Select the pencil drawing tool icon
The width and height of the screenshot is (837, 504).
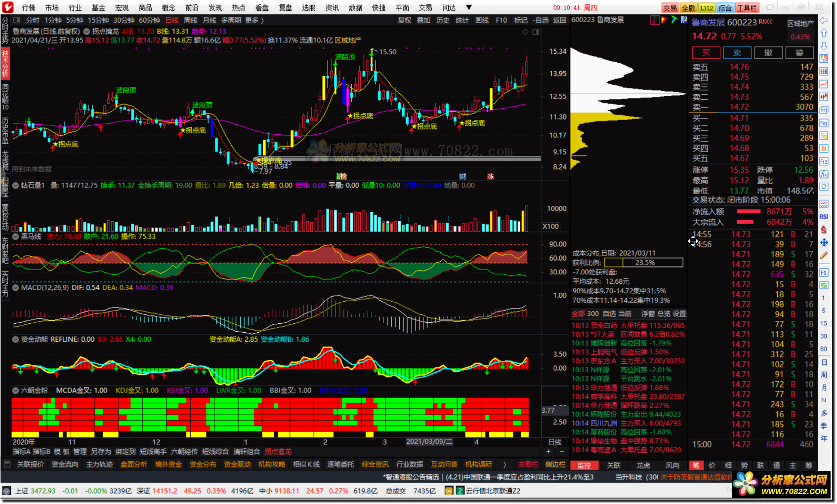point(824,255)
